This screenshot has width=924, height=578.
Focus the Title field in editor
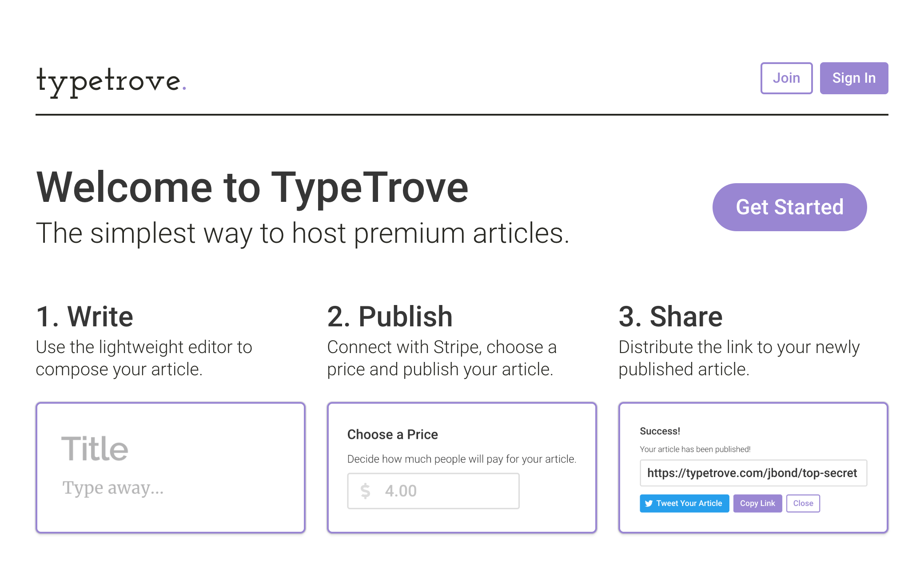pyautogui.click(x=95, y=448)
